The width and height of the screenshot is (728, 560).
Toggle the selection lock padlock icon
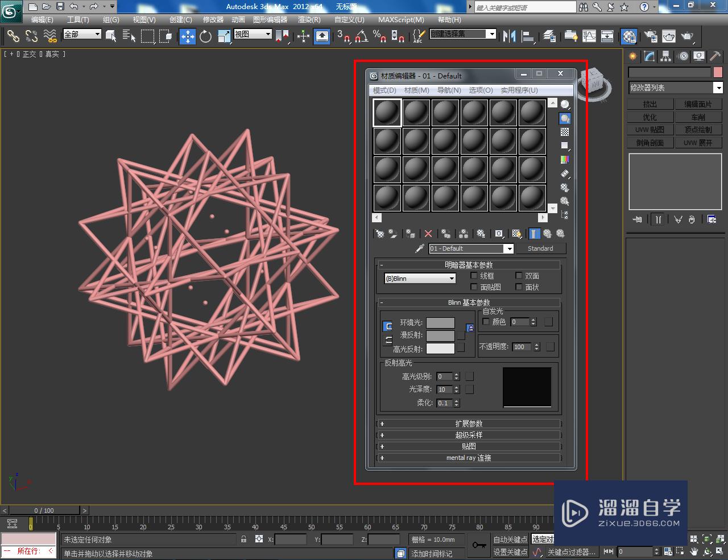coord(244,539)
